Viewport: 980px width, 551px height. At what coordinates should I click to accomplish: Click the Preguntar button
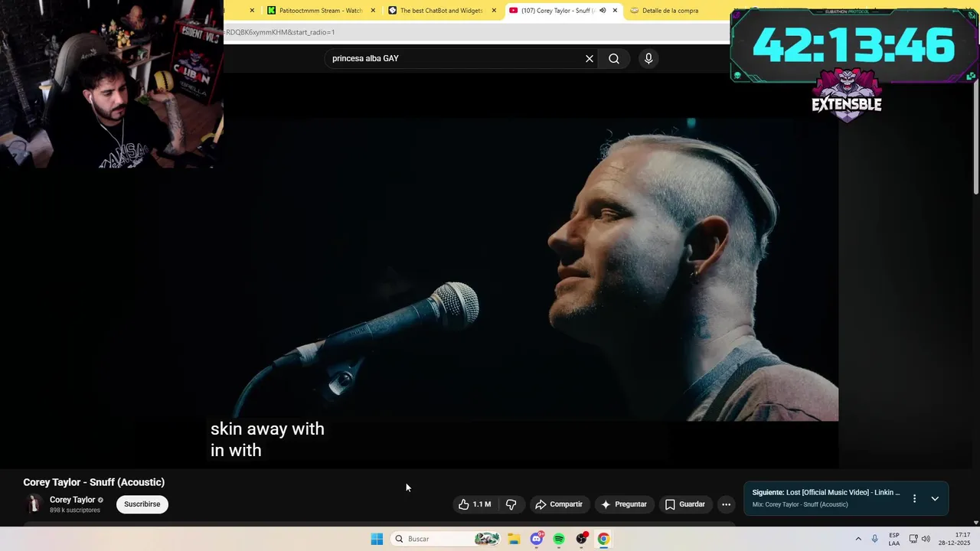coord(624,504)
